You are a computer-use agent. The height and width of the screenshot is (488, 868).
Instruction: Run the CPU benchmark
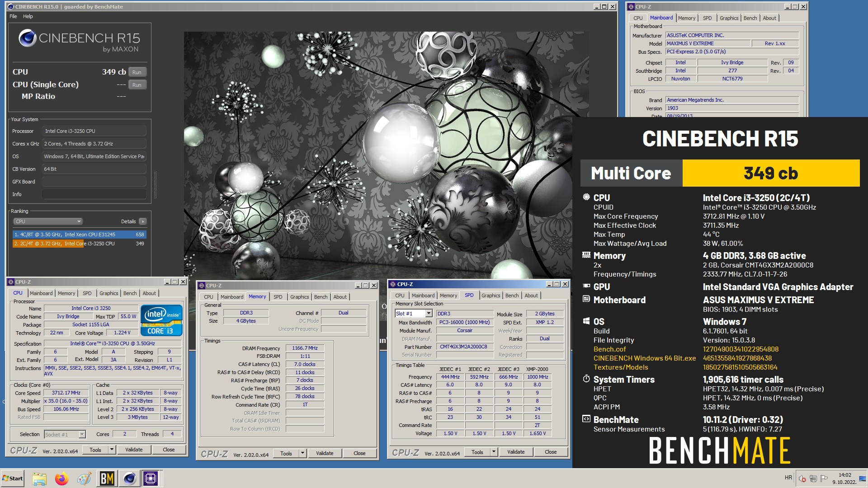click(x=137, y=72)
